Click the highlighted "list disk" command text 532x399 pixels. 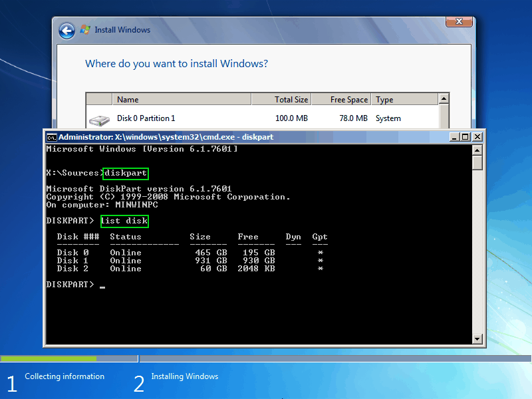click(x=124, y=221)
